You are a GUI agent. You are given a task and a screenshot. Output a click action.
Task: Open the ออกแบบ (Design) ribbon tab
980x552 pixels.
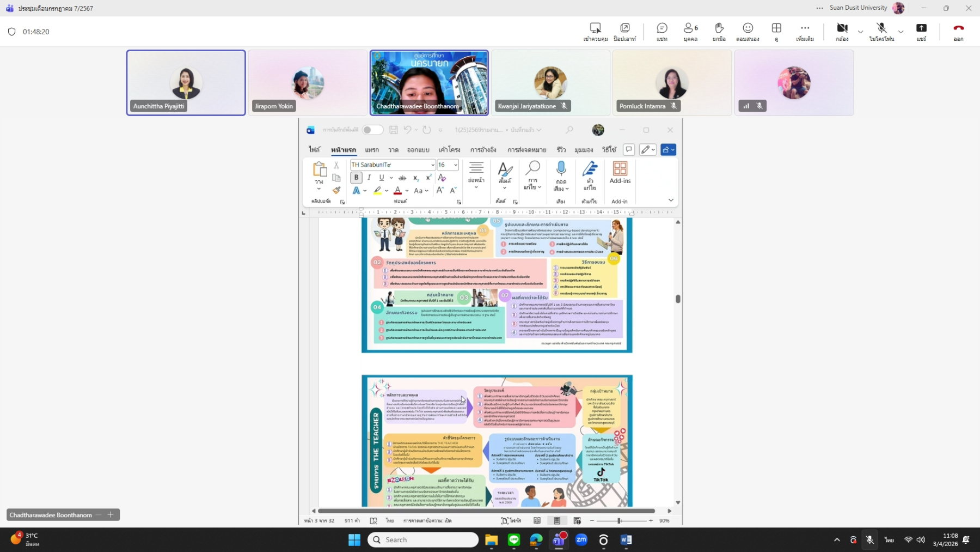click(x=418, y=150)
